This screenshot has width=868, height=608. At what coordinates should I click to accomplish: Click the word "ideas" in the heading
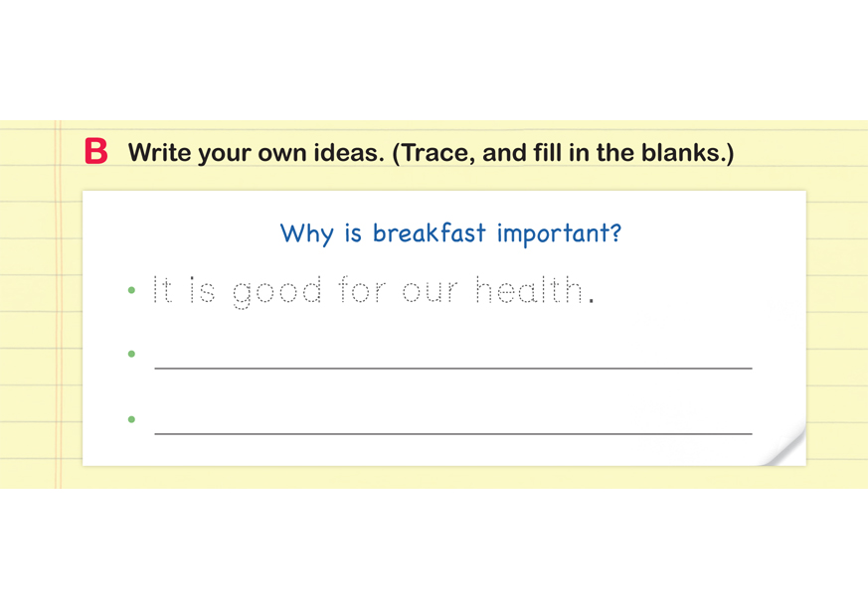pos(351,153)
